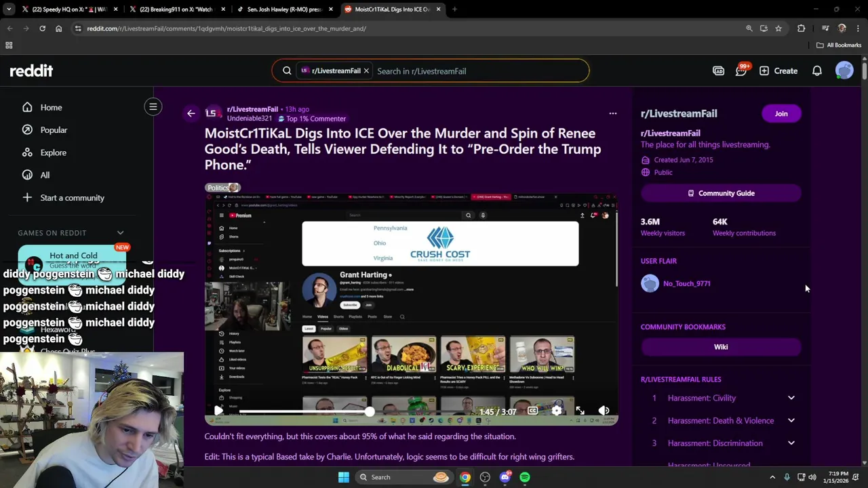868x488 pixels.
Task: Open r/LivestreamFail title in right sidebar
Action: click(679, 113)
